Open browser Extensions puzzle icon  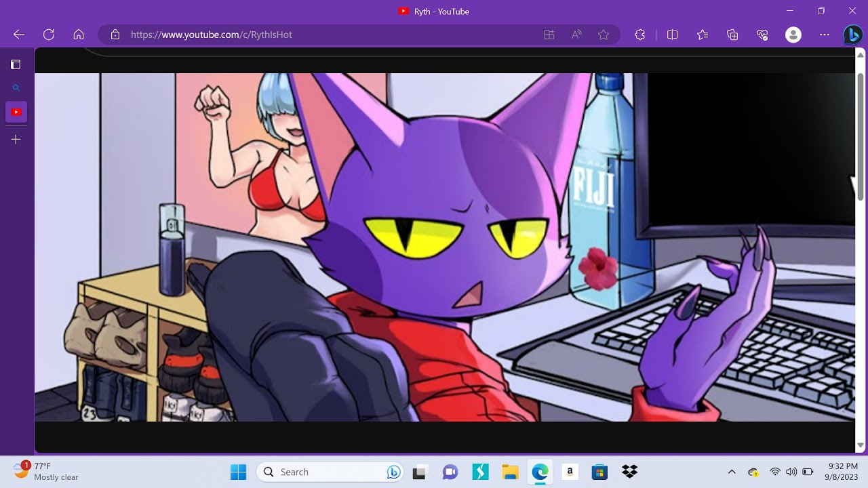639,35
